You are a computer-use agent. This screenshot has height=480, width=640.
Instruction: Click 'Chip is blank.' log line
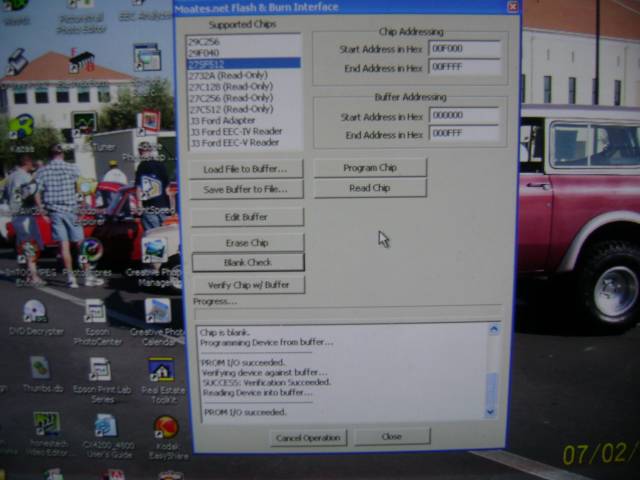(225, 333)
